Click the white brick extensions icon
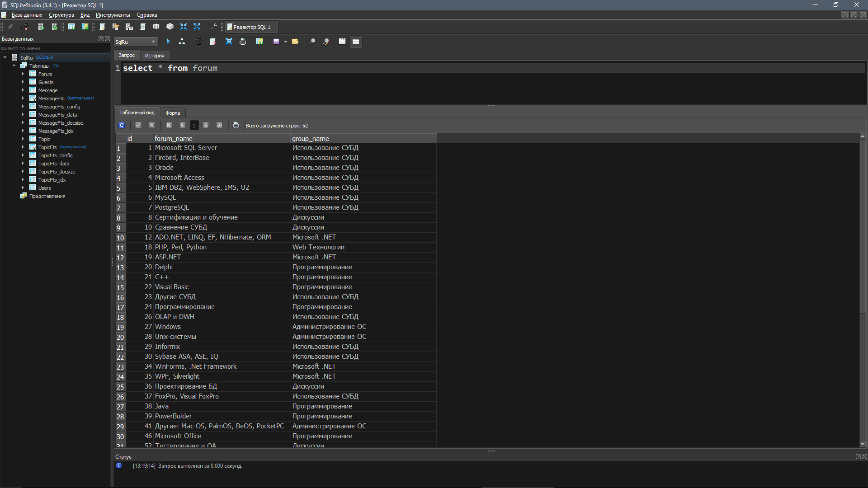This screenshot has width=868, height=488. tap(170, 27)
